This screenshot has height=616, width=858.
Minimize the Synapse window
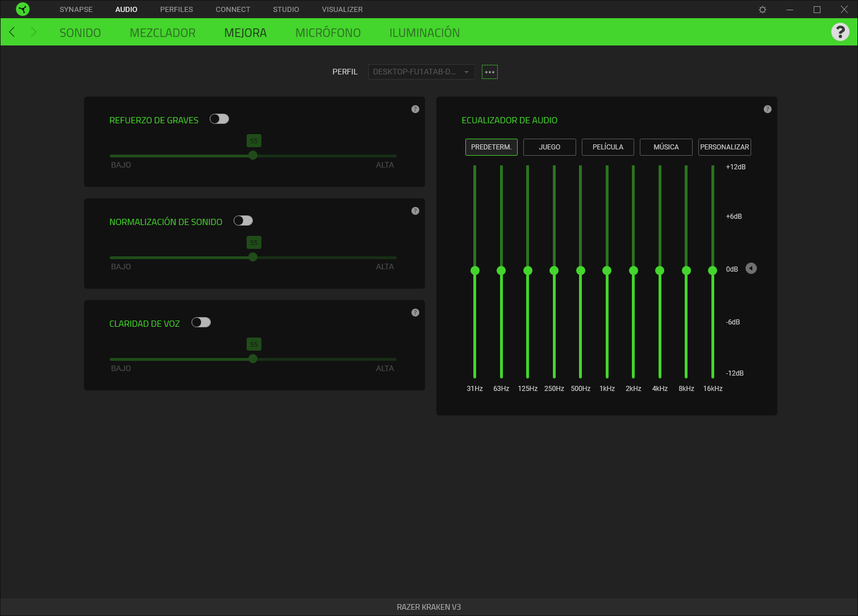point(790,10)
